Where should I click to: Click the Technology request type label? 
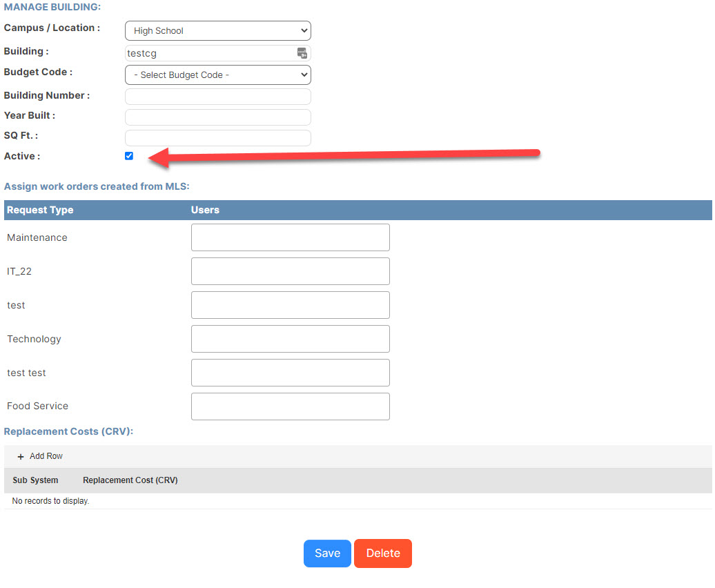click(x=34, y=339)
